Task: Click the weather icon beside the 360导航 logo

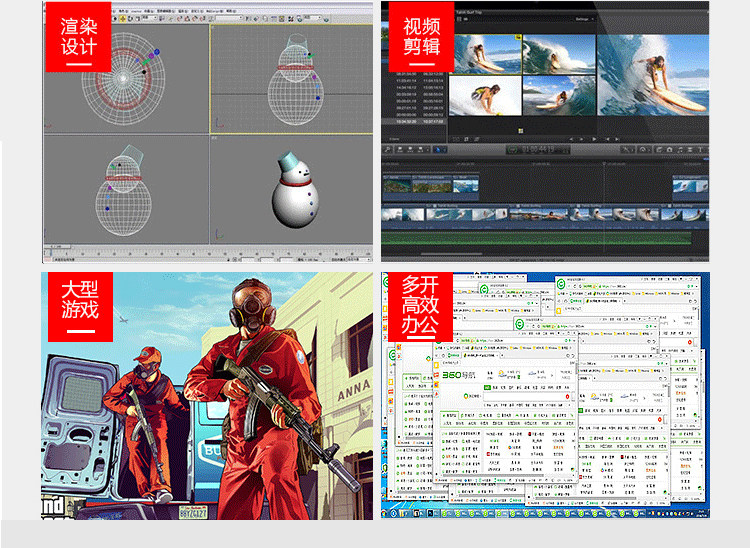Action: (502, 374)
